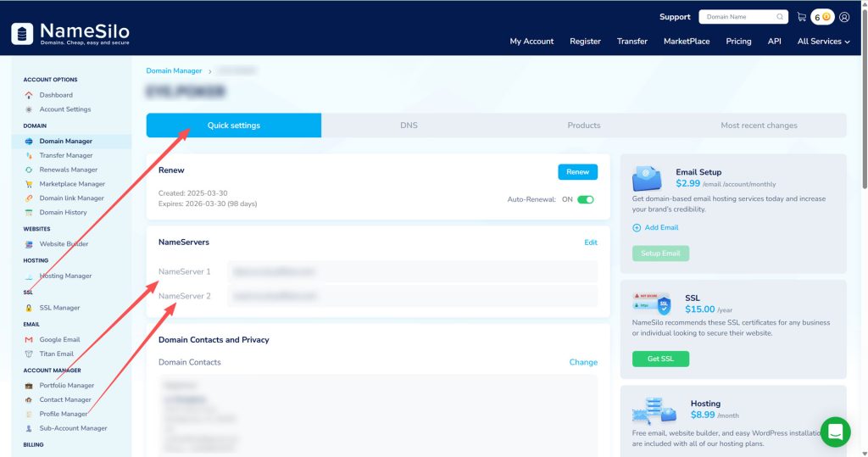Screen dimensions: 868x457
Task: Click Change link for Domain Contacts
Action: (x=583, y=362)
